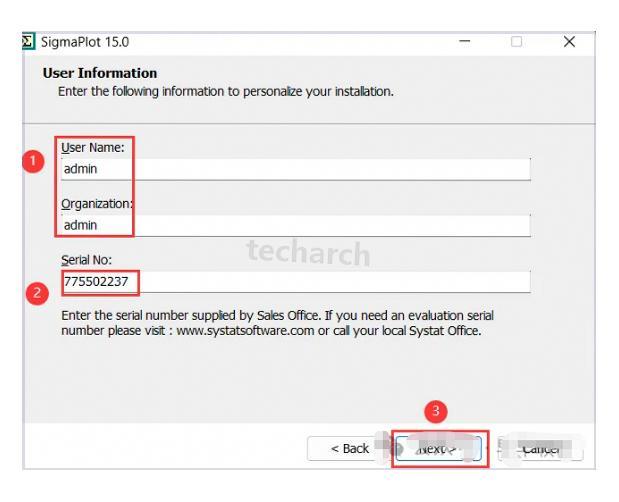Viewport: 619px width, 502px height.
Task: Click into the Organization text box
Action: pos(295,225)
